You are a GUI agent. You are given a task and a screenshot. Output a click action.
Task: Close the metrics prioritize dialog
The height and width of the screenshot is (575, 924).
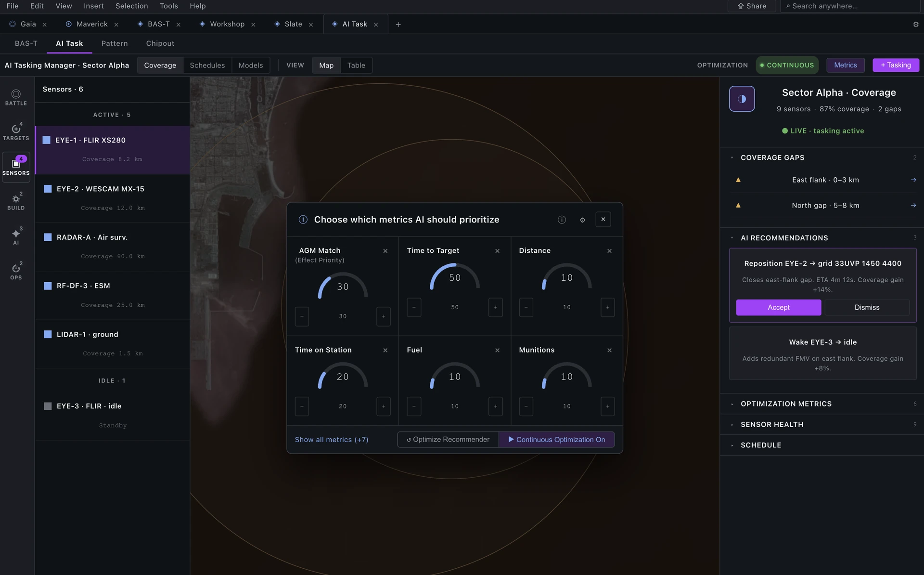(603, 220)
